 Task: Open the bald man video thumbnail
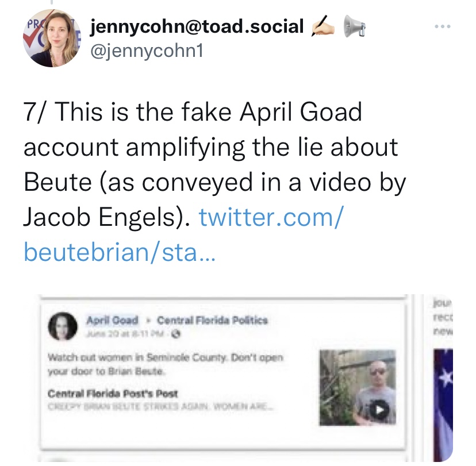coord(357,387)
